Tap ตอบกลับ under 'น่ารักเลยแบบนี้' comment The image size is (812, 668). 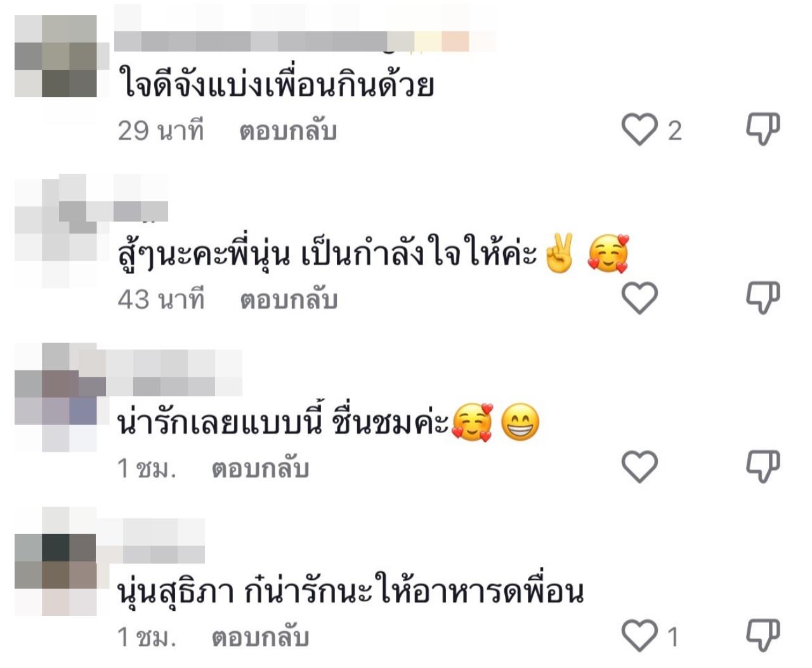click(260, 469)
